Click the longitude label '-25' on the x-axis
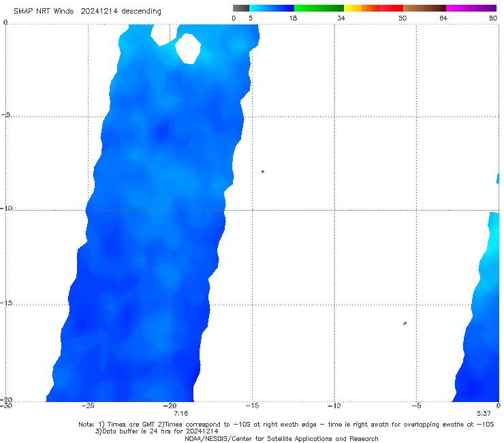504x443 pixels. click(x=88, y=406)
